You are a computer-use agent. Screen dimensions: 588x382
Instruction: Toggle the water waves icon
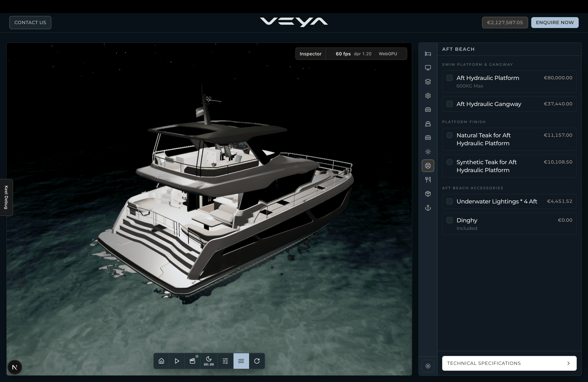pyautogui.click(x=241, y=361)
